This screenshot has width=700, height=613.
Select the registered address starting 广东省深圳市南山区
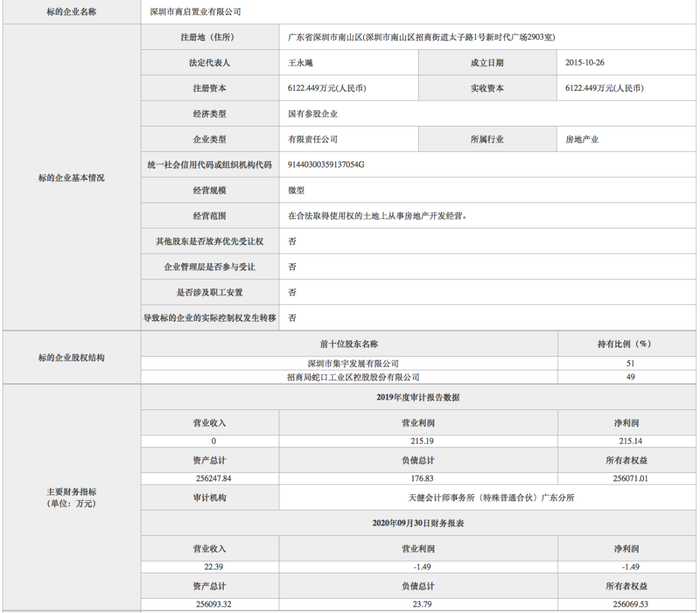[421, 38]
